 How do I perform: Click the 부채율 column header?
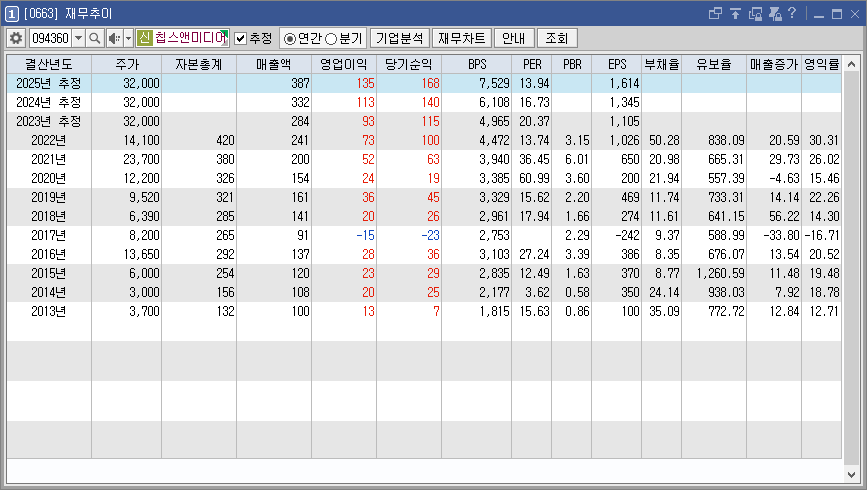662,64
